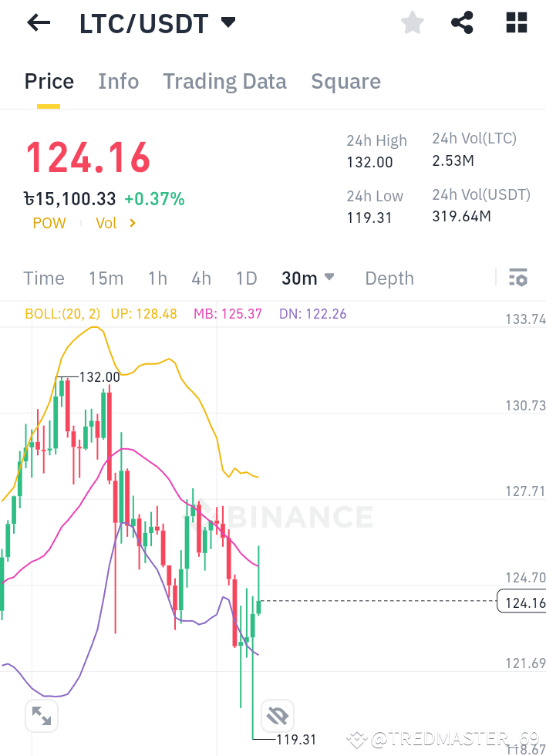546x756 pixels.
Task: Open the Trading Data tab
Action: pyautogui.click(x=224, y=81)
